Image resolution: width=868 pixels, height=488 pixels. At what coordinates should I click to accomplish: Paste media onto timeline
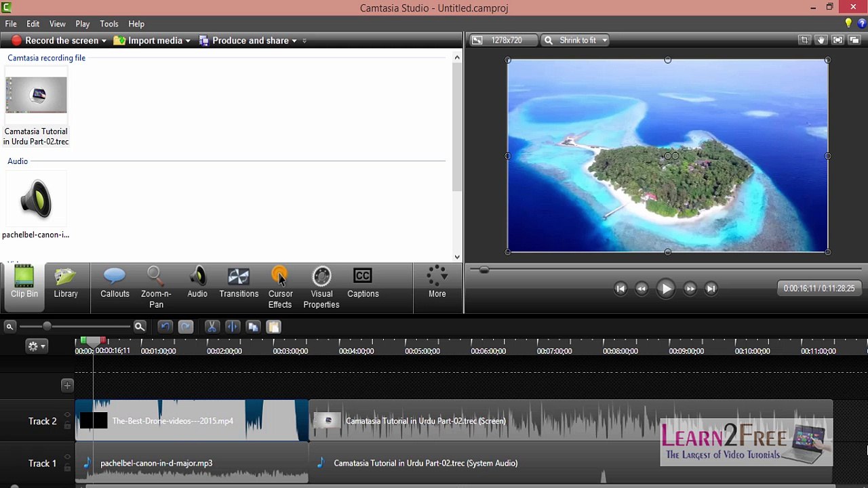click(273, 327)
